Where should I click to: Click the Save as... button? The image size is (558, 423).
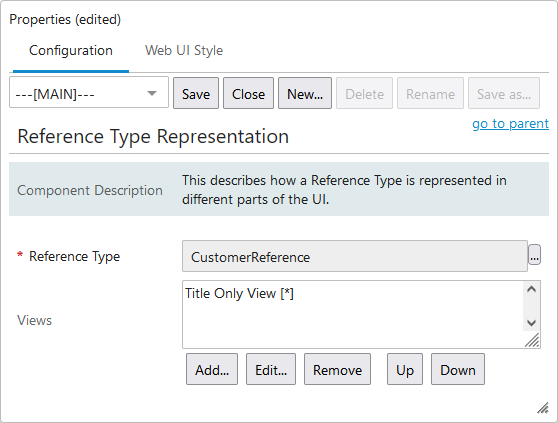(504, 93)
